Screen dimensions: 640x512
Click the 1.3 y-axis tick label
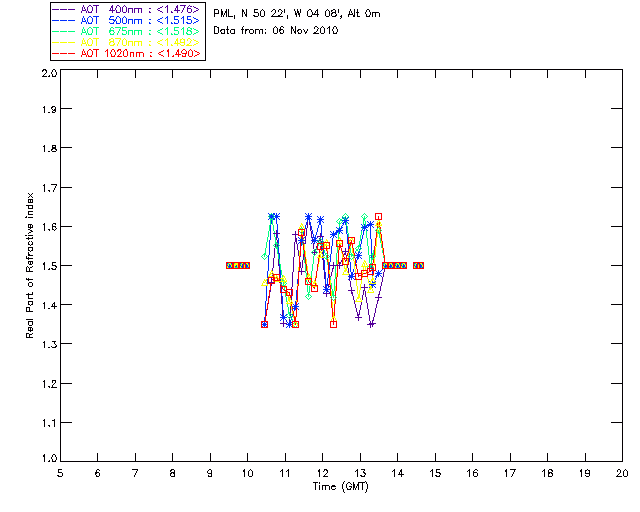pos(49,344)
